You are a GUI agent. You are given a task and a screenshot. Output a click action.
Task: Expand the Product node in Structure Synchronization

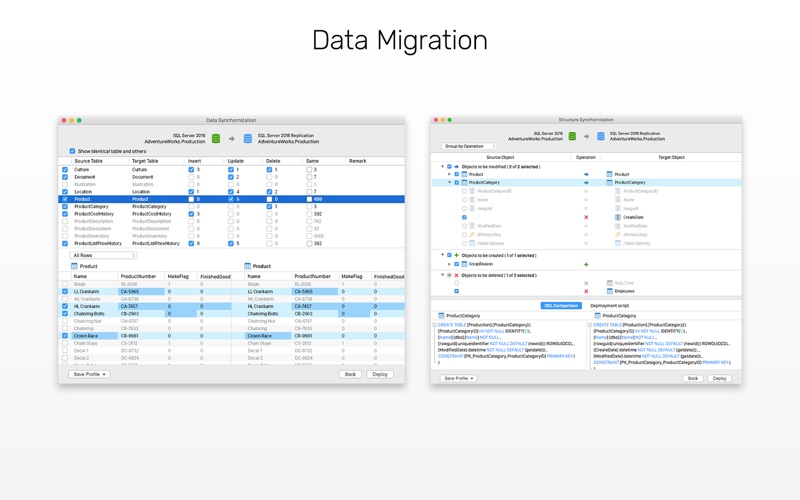point(449,174)
